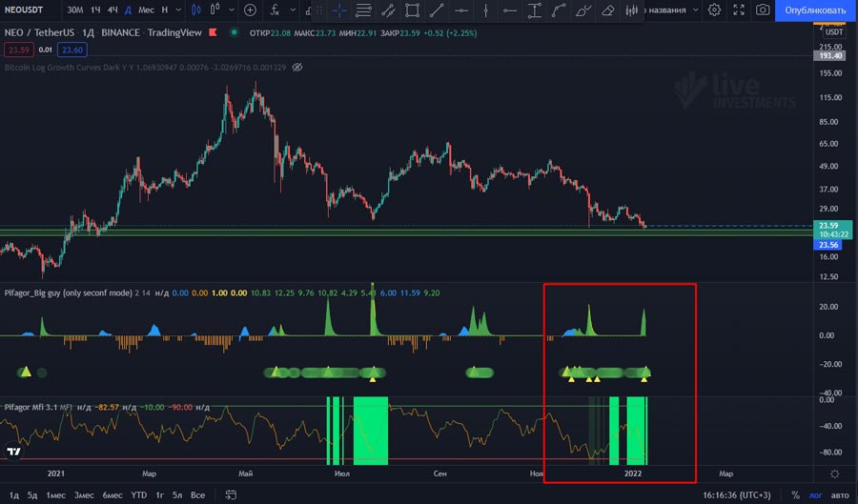Toggle visibility of Bitcoin Log Growth Curves
The width and height of the screenshot is (858, 504).
click(x=297, y=68)
